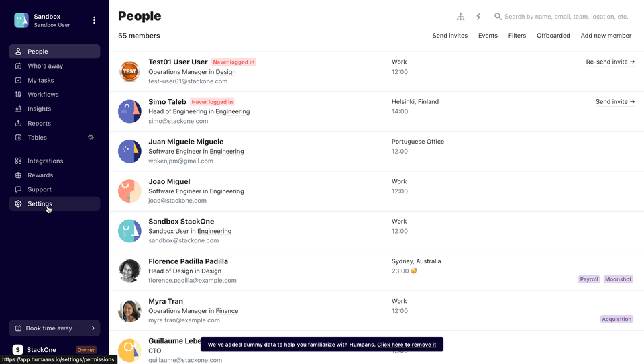The height and width of the screenshot is (364, 644).
Task: Click the Settings gear icon
Action: pyautogui.click(x=18, y=204)
